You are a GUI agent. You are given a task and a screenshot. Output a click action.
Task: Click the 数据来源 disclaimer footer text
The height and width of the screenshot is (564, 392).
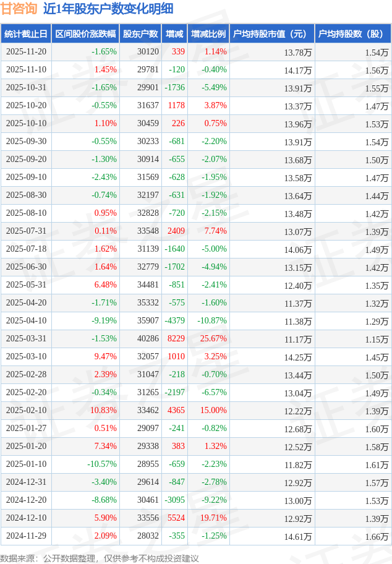[x=100, y=558]
